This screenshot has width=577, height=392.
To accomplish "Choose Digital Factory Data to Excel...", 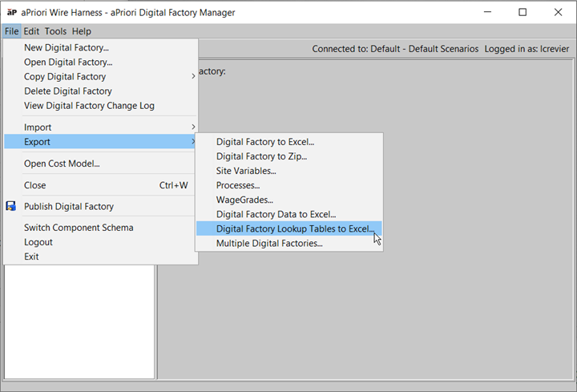I will click(x=288, y=214).
